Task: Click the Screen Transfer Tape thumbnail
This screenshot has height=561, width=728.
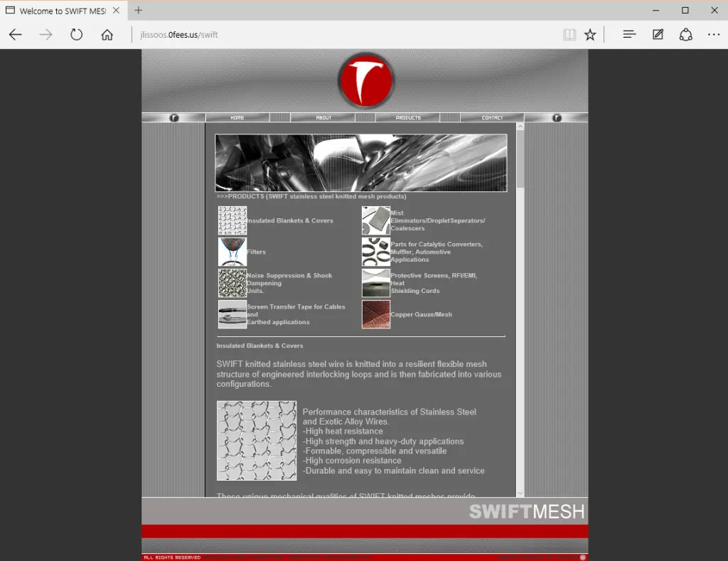Action: (232, 314)
